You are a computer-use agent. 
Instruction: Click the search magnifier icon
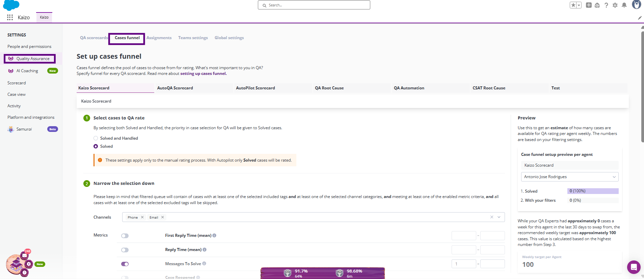(265, 5)
